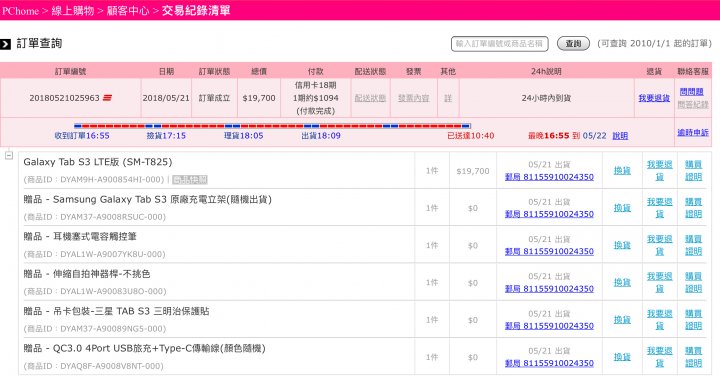Open 購買證明 for QC3.0 4Port USB旅充
This screenshot has height=377, width=720.
[x=693, y=356]
